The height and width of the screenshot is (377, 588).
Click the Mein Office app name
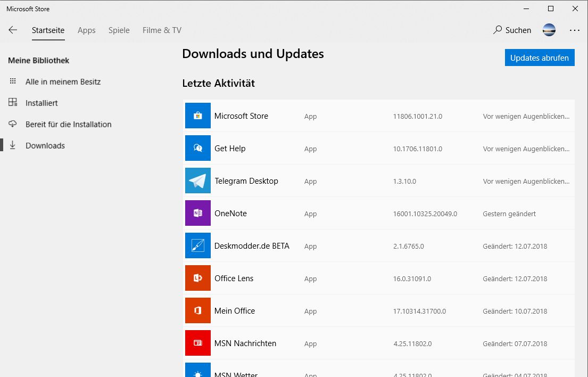pyautogui.click(x=235, y=311)
